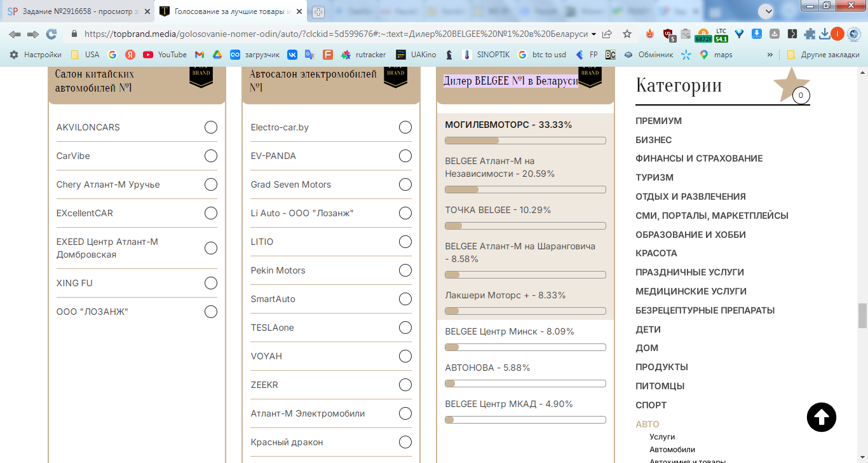The width and height of the screenshot is (868, 463).
Task: Open the star favorites counter
Action: pos(792,86)
